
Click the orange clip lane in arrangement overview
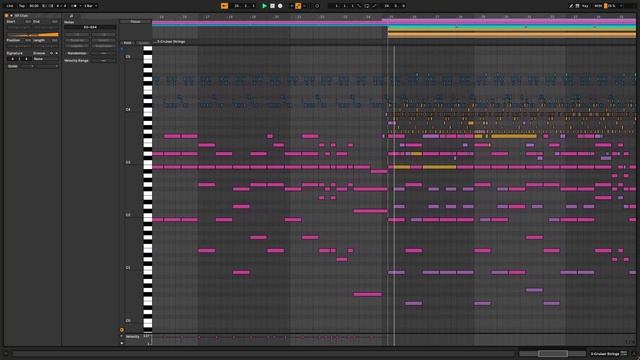pos(511,35)
